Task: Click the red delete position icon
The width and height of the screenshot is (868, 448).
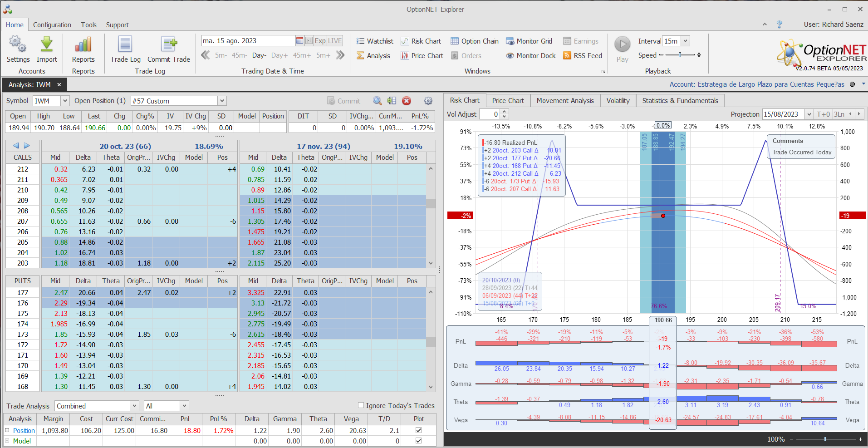Action: 407,101
